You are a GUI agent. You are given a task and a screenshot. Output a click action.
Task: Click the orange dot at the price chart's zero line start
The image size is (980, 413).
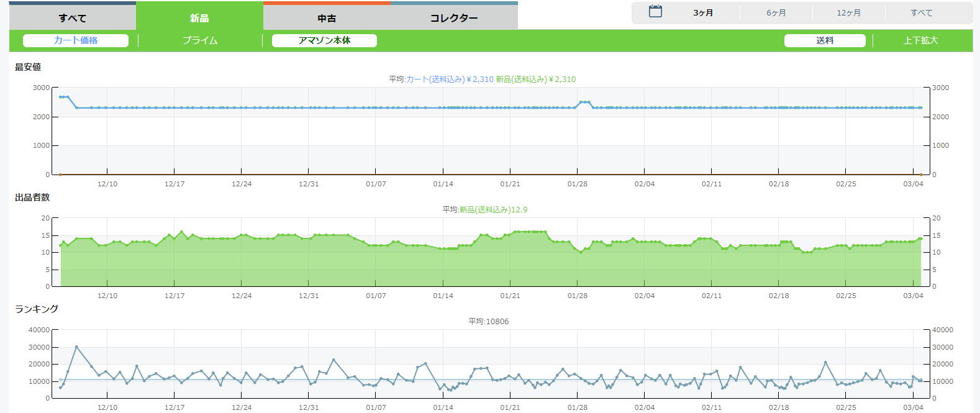(x=60, y=175)
